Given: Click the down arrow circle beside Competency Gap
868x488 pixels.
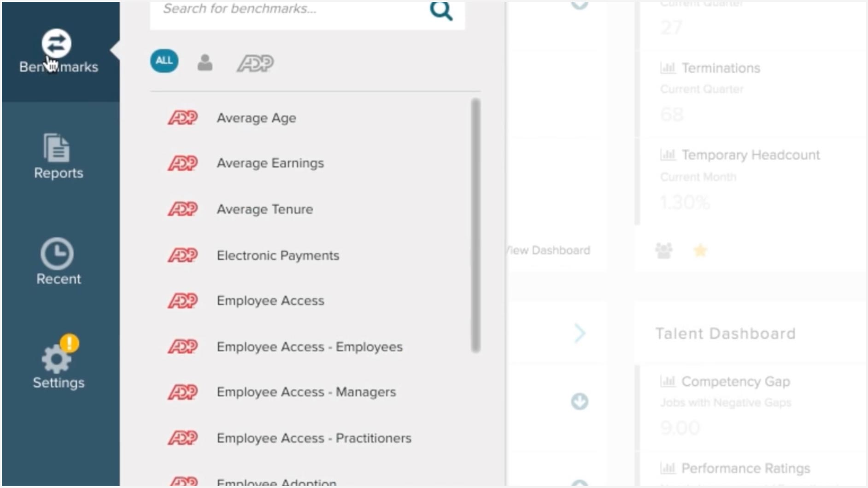Looking at the screenshot, I should (580, 401).
